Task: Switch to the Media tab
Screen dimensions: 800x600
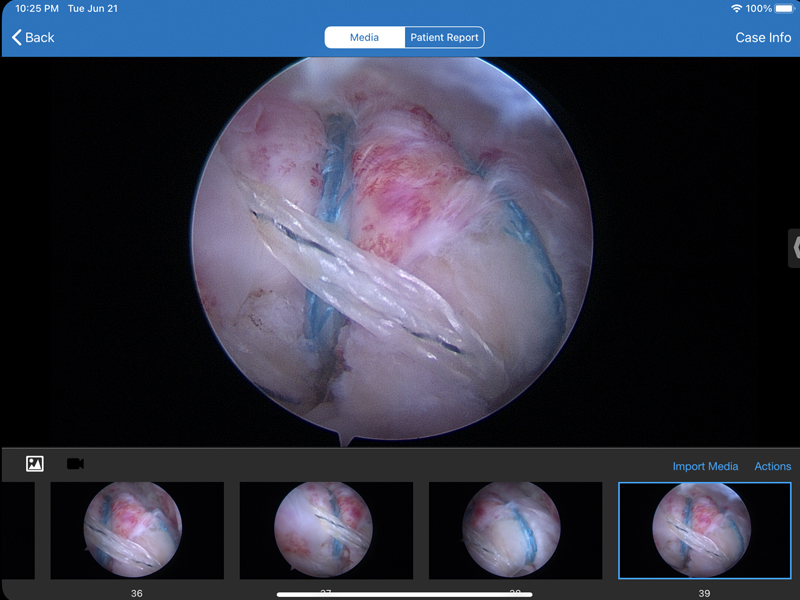Action: (x=364, y=37)
